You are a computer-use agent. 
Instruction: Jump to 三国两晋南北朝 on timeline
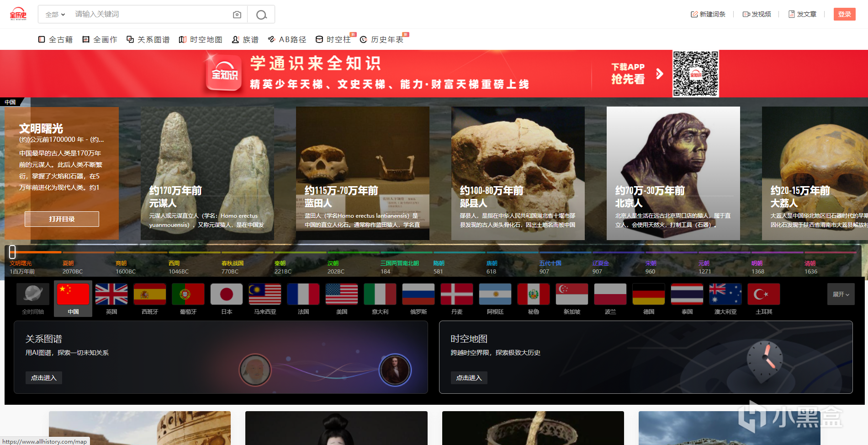tap(400, 267)
